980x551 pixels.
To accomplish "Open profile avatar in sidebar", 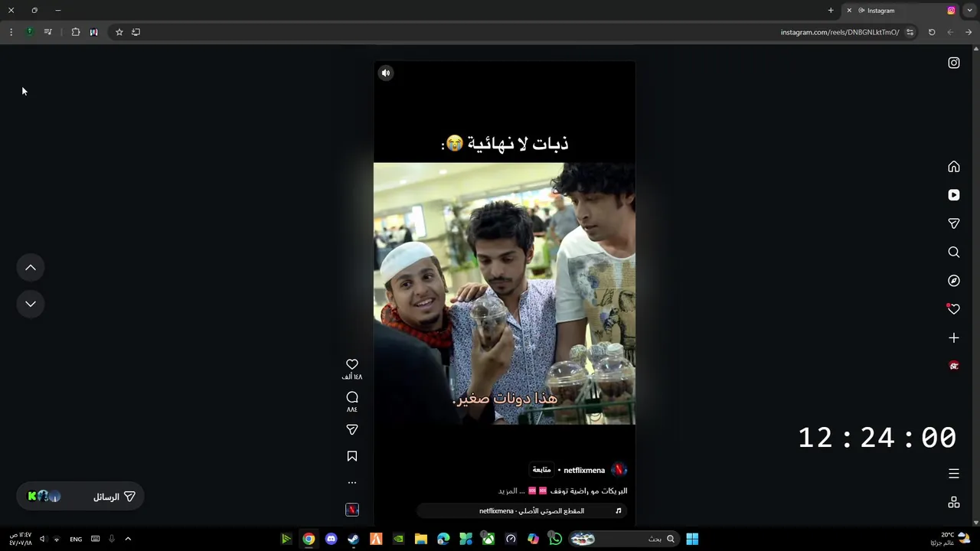I will click(x=954, y=366).
